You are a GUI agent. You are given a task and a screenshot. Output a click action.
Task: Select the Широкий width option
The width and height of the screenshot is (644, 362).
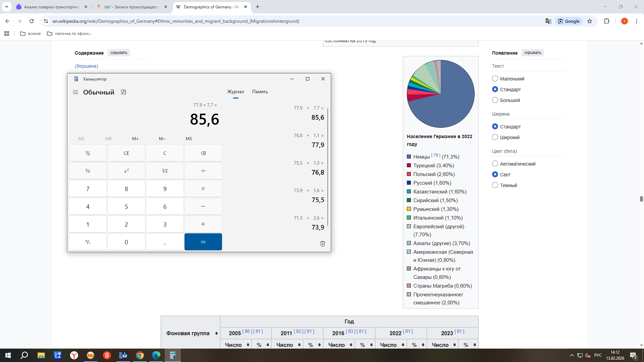(x=495, y=137)
